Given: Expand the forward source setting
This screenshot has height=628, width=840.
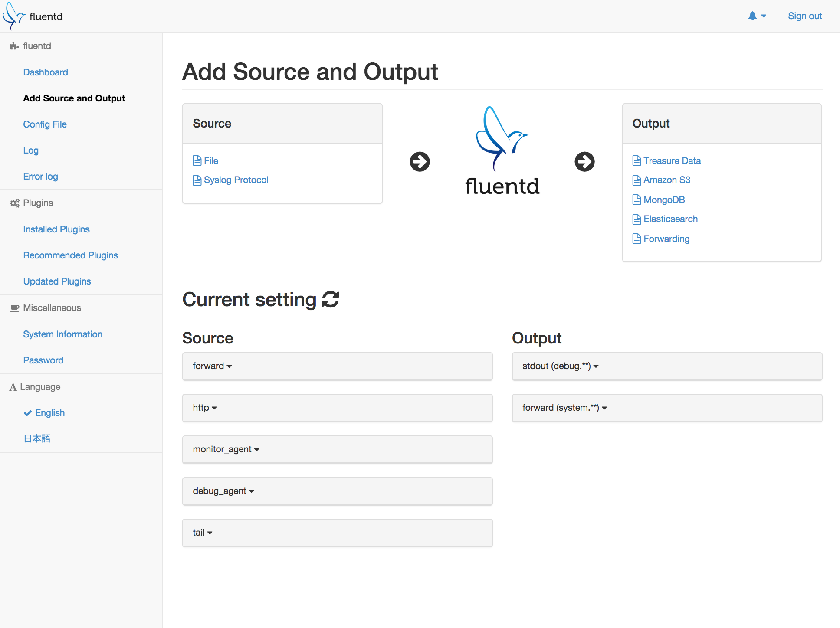Looking at the screenshot, I should [212, 366].
